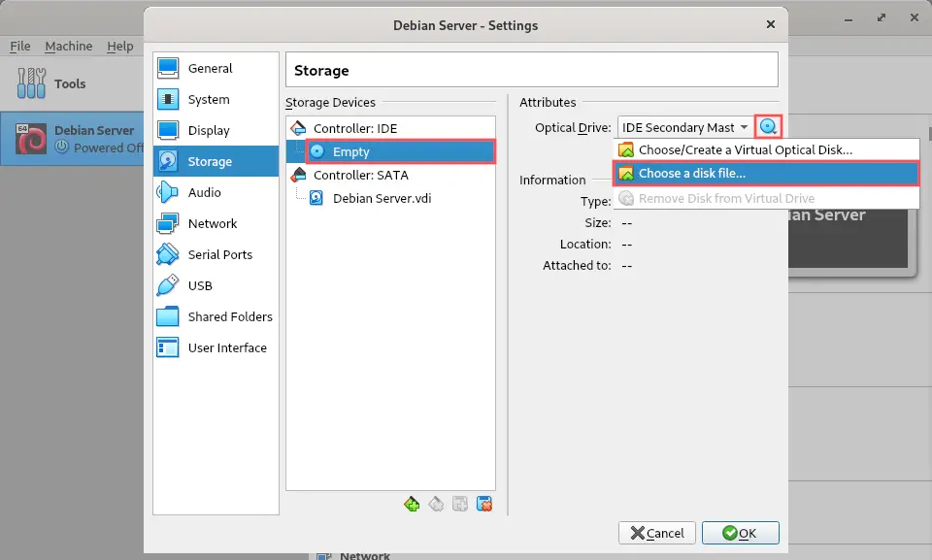
Task: Open the Serial Ports settings category
Action: pyautogui.click(x=216, y=254)
